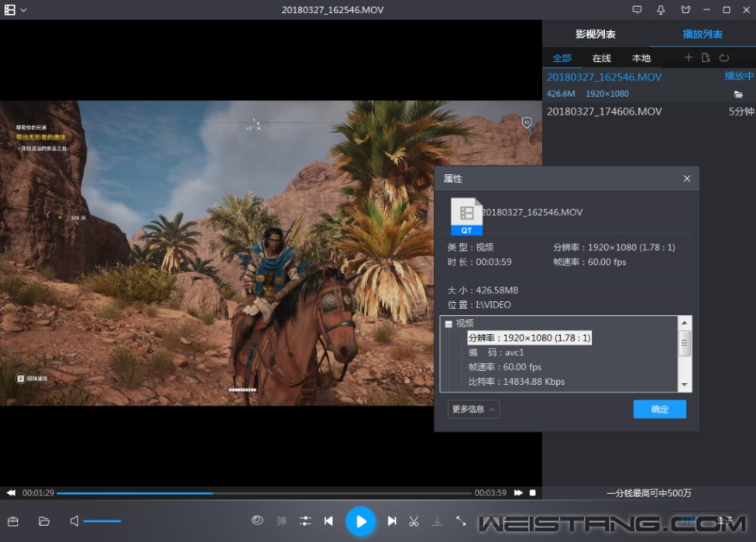Screen dimensions: 756x542
Task: Click the 播放中 status label
Action: tap(739, 76)
